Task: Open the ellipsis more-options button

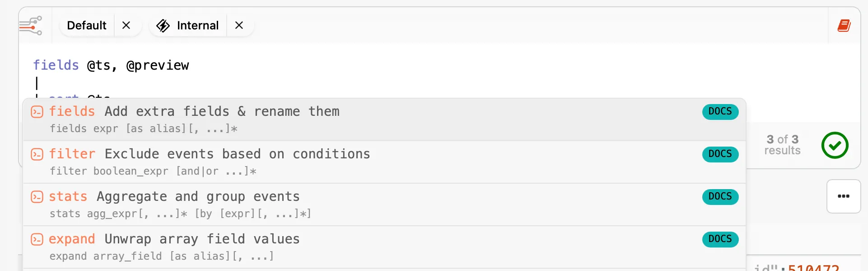Action: pos(844,196)
